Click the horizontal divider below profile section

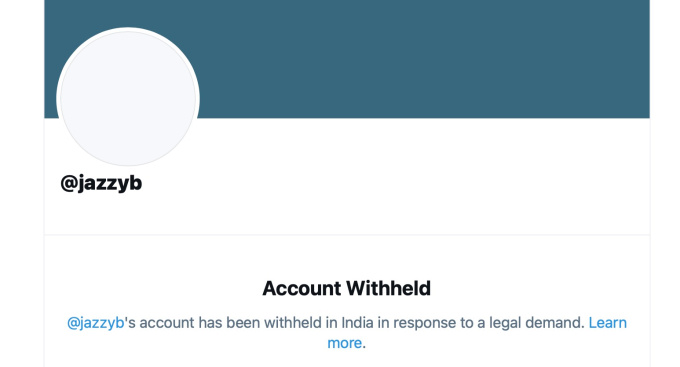tap(347, 235)
